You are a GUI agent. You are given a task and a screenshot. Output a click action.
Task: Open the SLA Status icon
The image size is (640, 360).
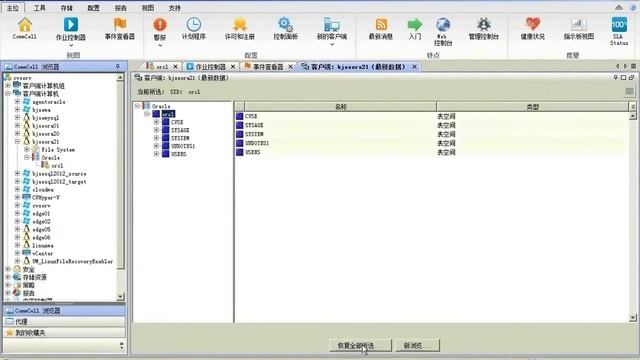tap(619, 24)
